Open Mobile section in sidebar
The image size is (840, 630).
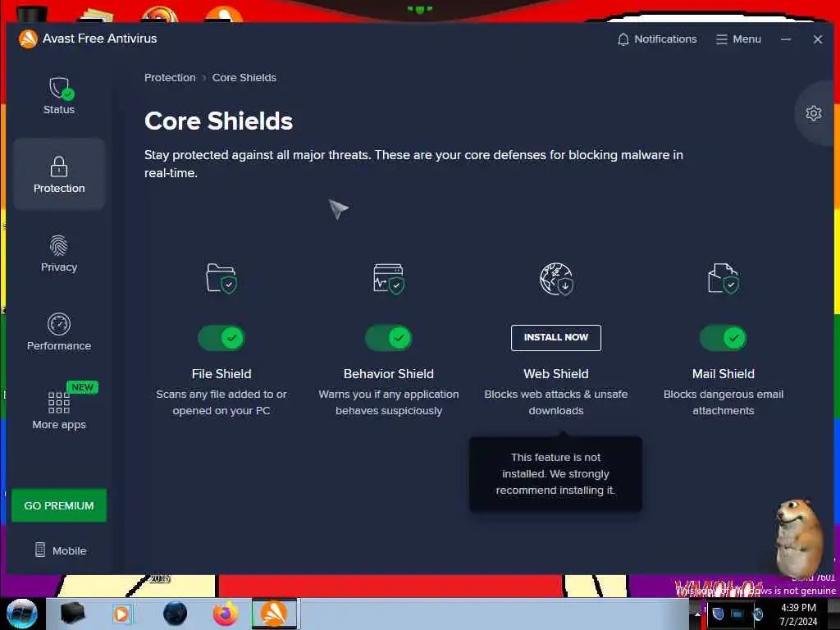(x=60, y=550)
